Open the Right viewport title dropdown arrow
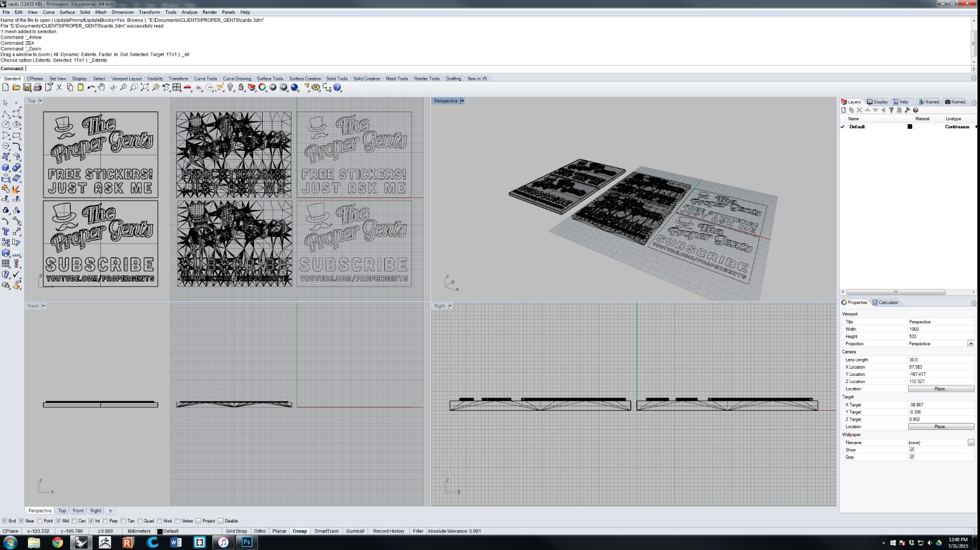Image resolution: width=980 pixels, height=550 pixels. click(450, 306)
